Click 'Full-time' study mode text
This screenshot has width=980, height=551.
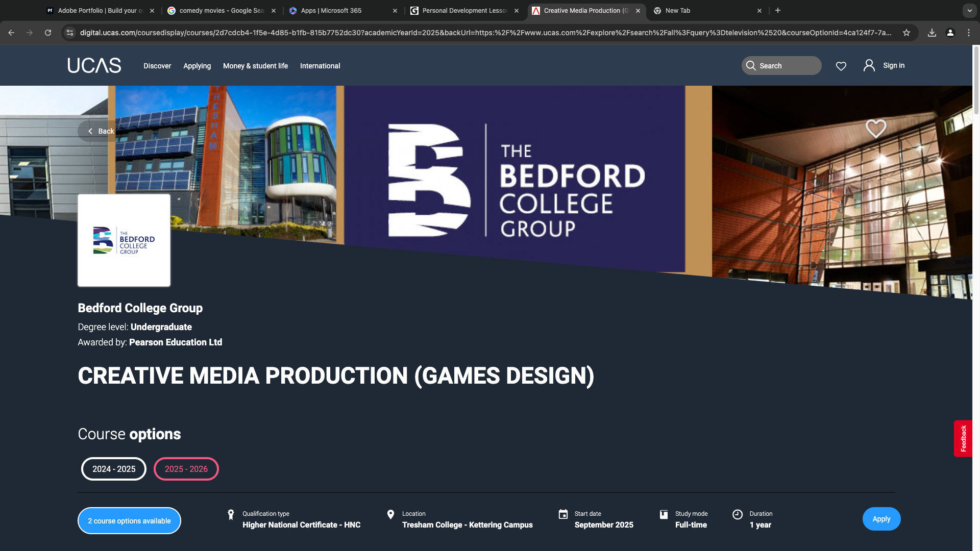[691, 525]
